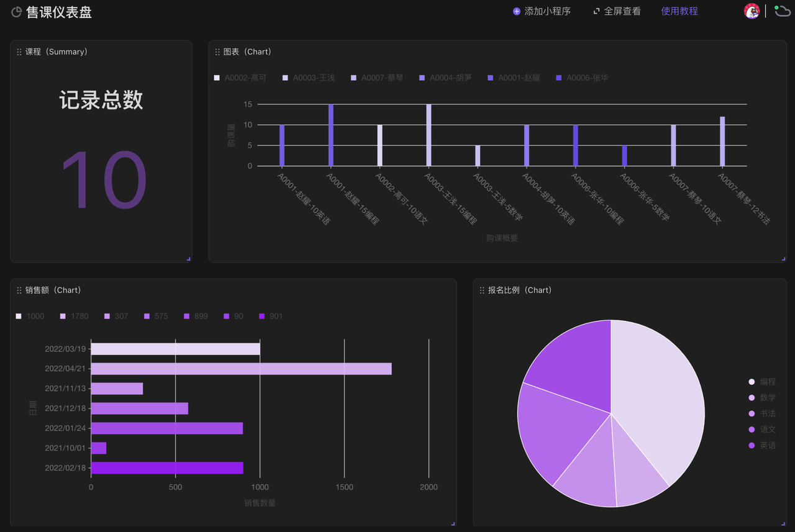Toggle the A0006-张华 legend series
The height and width of the screenshot is (532, 795).
click(x=581, y=78)
